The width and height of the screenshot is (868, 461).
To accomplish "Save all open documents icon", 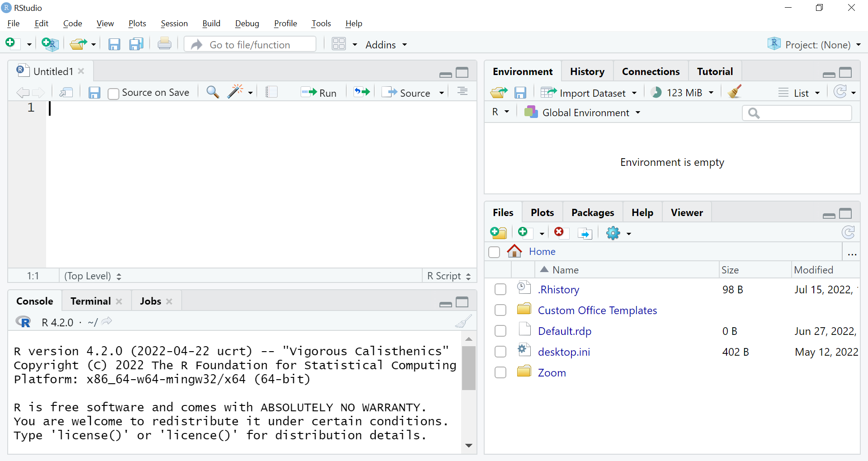I will coord(136,44).
